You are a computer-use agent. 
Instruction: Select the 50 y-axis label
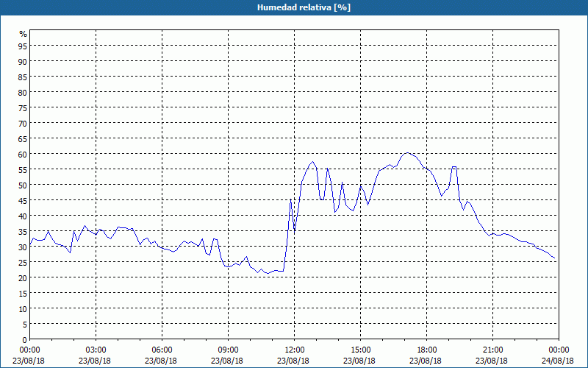[23, 185]
